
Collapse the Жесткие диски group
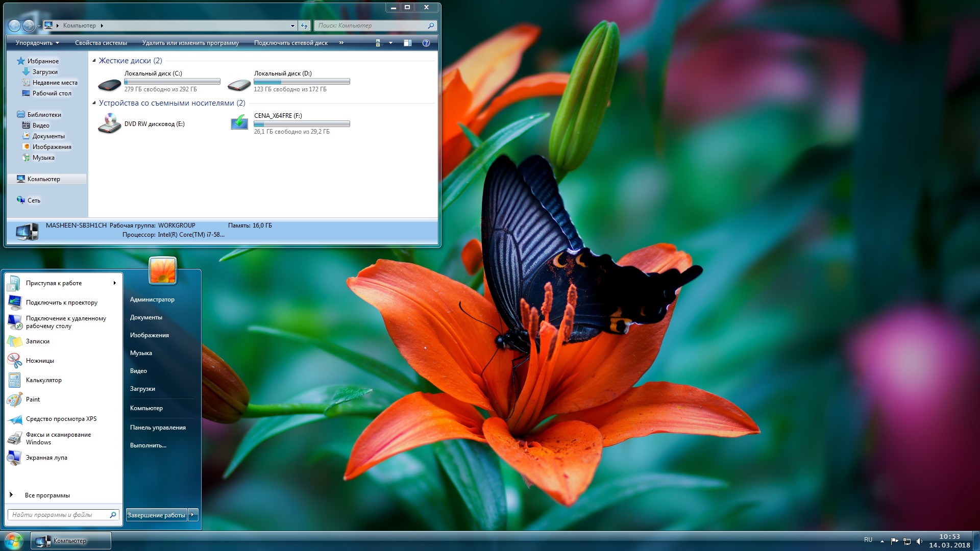point(94,61)
